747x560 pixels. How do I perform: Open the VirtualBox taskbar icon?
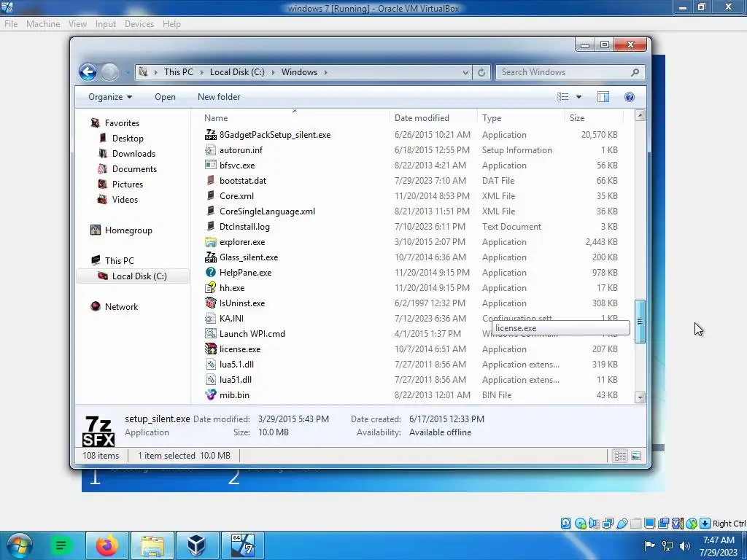[x=196, y=545]
